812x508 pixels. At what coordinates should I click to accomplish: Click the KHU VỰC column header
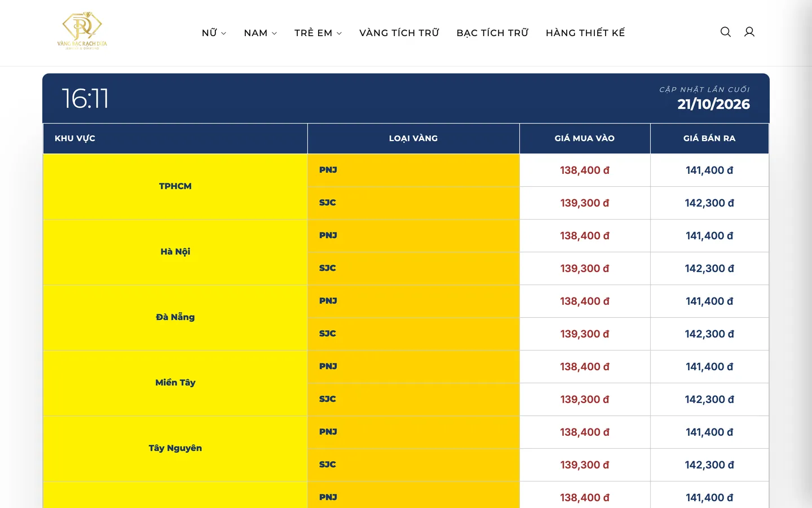click(x=175, y=138)
